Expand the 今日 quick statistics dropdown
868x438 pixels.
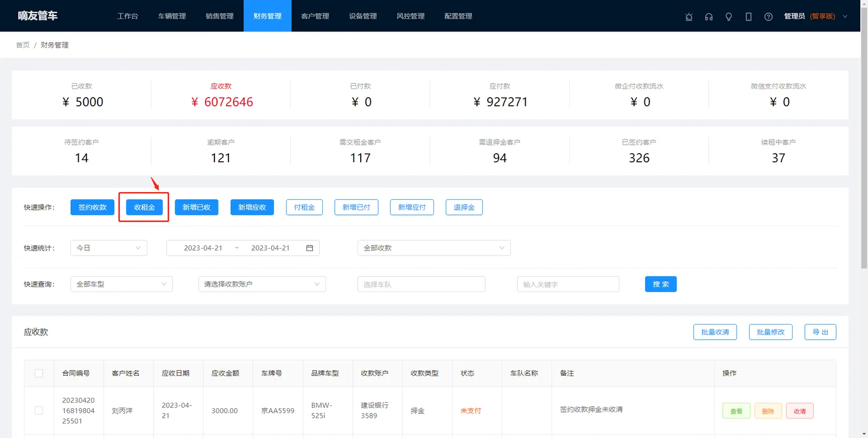tap(109, 248)
